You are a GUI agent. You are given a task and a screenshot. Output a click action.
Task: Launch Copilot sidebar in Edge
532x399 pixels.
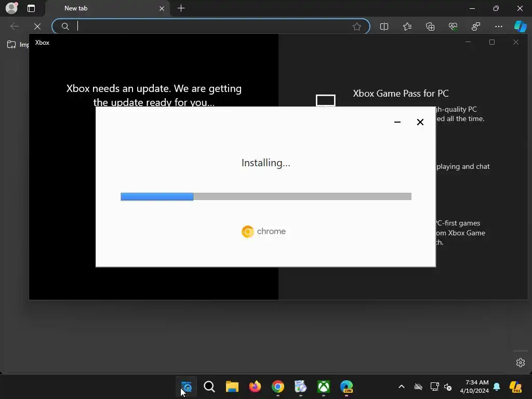521,26
